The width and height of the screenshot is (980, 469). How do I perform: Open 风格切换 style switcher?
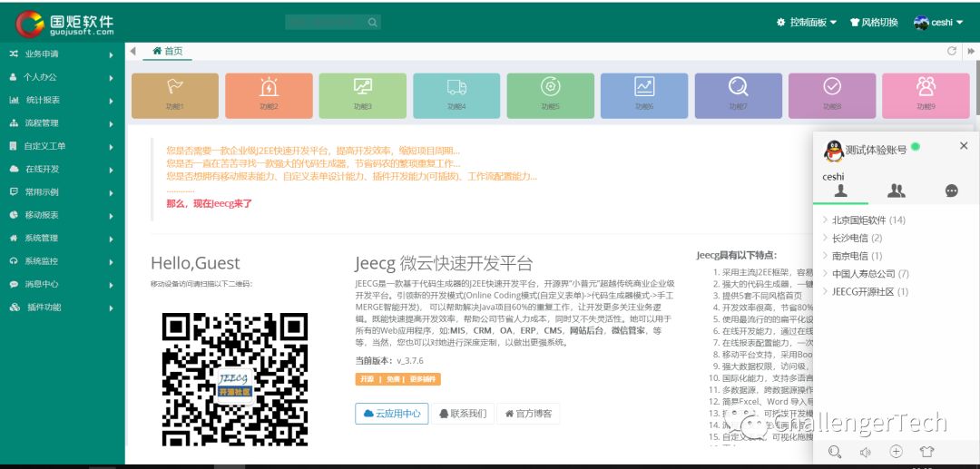[x=874, y=23]
